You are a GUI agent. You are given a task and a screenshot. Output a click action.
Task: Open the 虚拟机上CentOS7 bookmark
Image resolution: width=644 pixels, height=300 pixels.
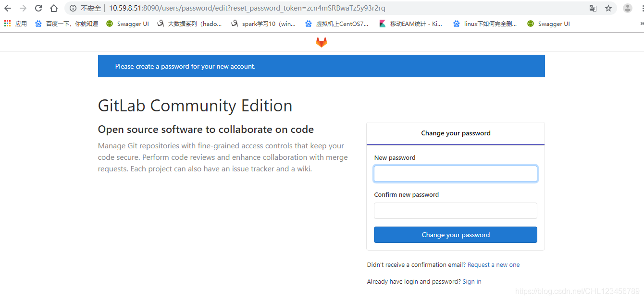(337, 24)
